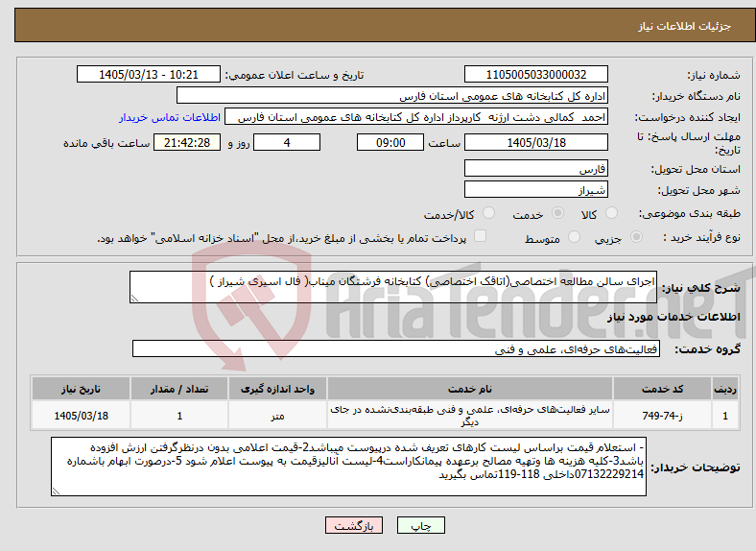Click the deadline date field 1405/03/18

point(535,142)
